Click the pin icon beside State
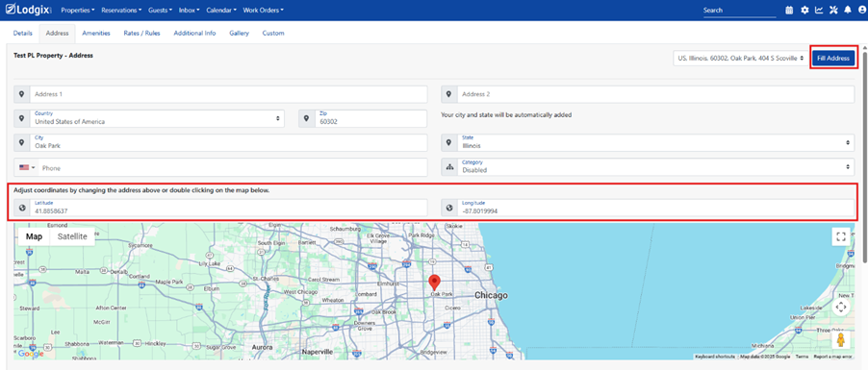868x370 pixels. pos(449,142)
